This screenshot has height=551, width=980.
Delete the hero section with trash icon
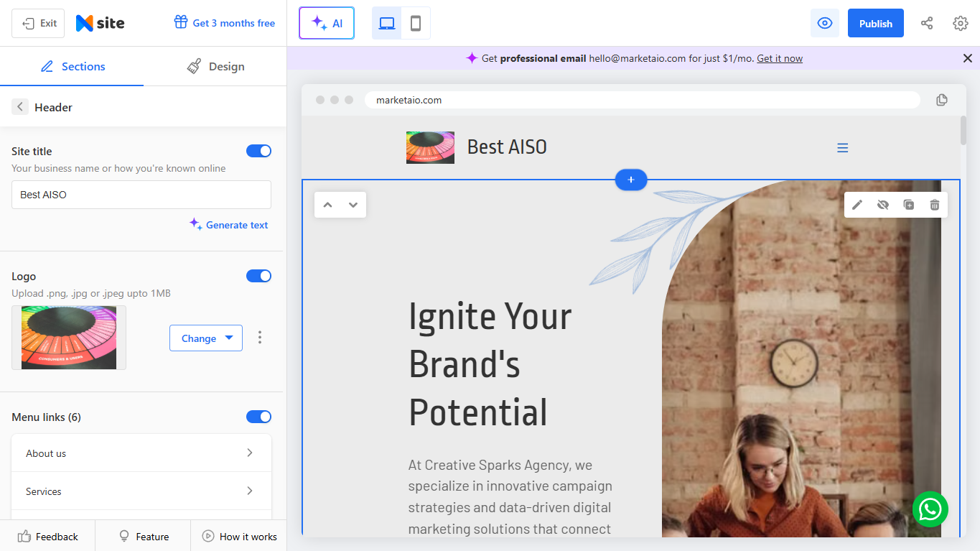click(935, 205)
